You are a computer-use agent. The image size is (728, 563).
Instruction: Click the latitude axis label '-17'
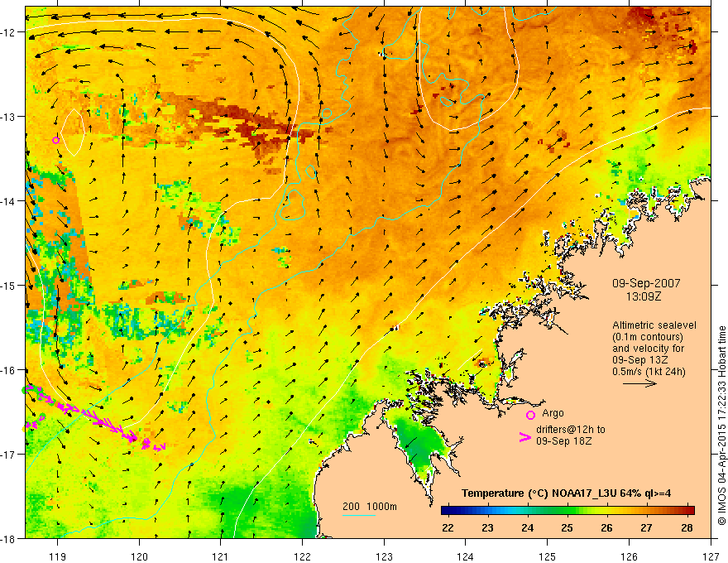(8, 454)
